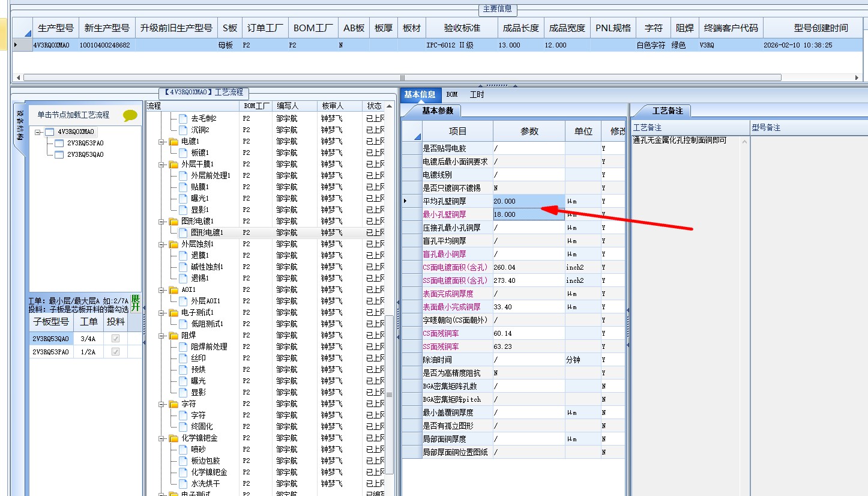Click the window icon beside 2V3RQ53QA0 node

pyautogui.click(x=59, y=154)
